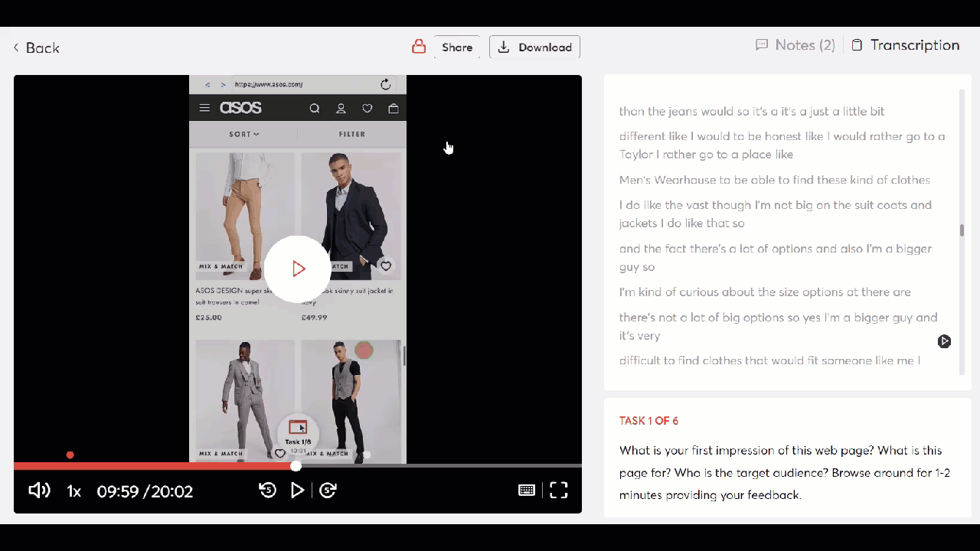Screen dimensions: 980x551
Task: Go Back to the previous page
Action: pyautogui.click(x=36, y=47)
